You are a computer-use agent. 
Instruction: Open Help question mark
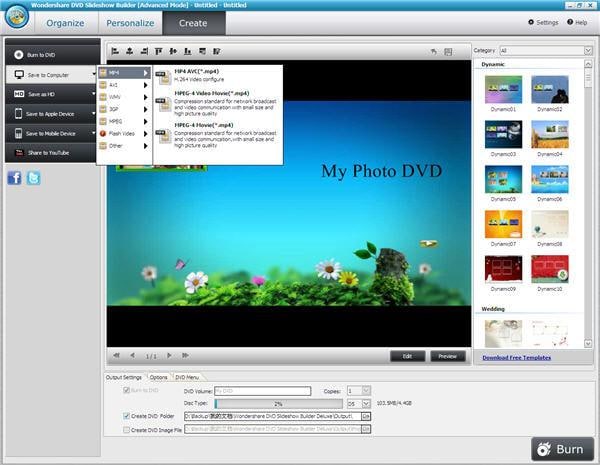click(577, 23)
